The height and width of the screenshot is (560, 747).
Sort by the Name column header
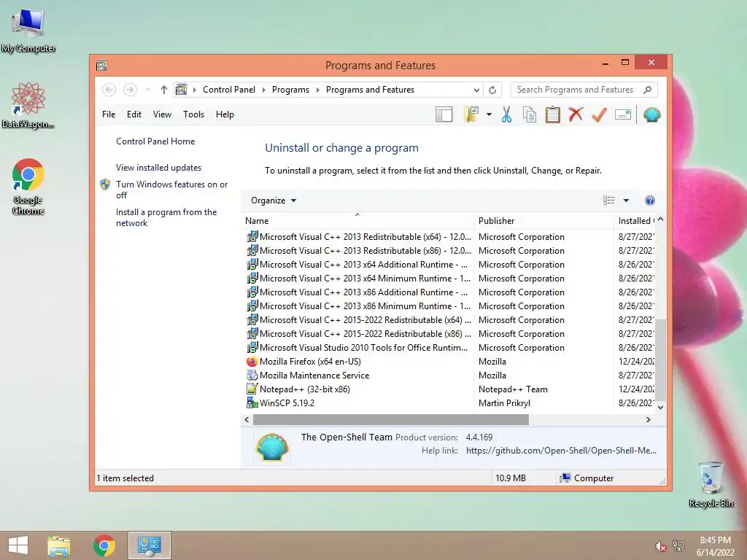point(357,220)
